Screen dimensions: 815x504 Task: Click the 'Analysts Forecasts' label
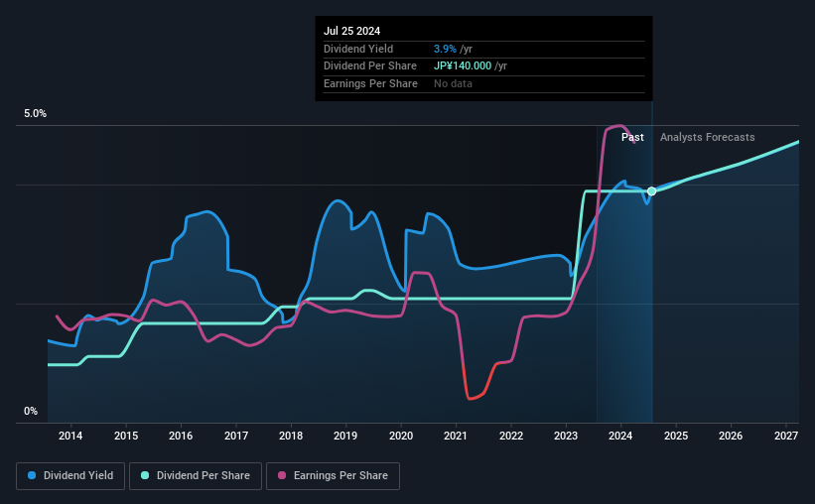coord(708,137)
